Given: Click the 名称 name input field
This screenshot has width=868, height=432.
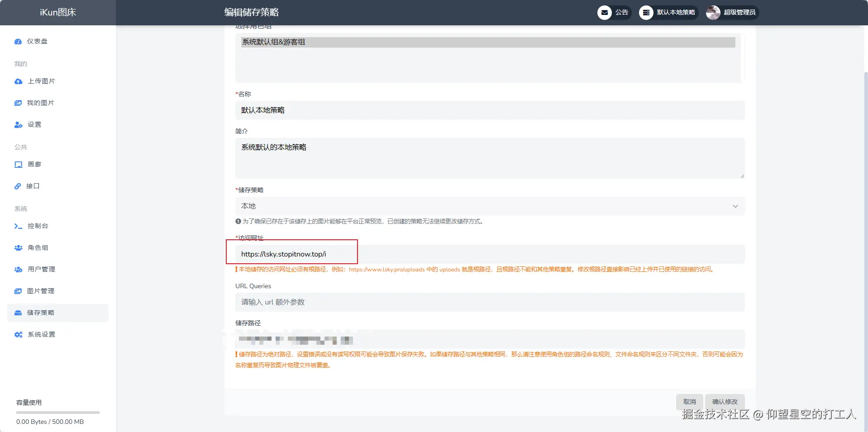Looking at the screenshot, I should tap(490, 110).
